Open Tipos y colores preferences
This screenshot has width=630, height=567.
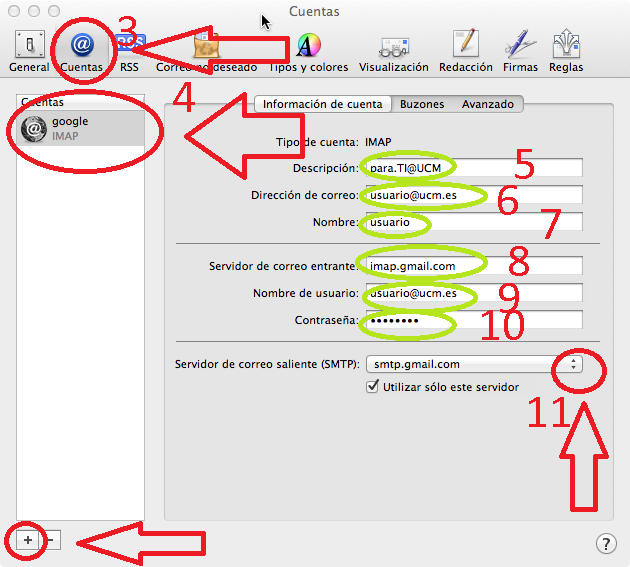[x=308, y=50]
